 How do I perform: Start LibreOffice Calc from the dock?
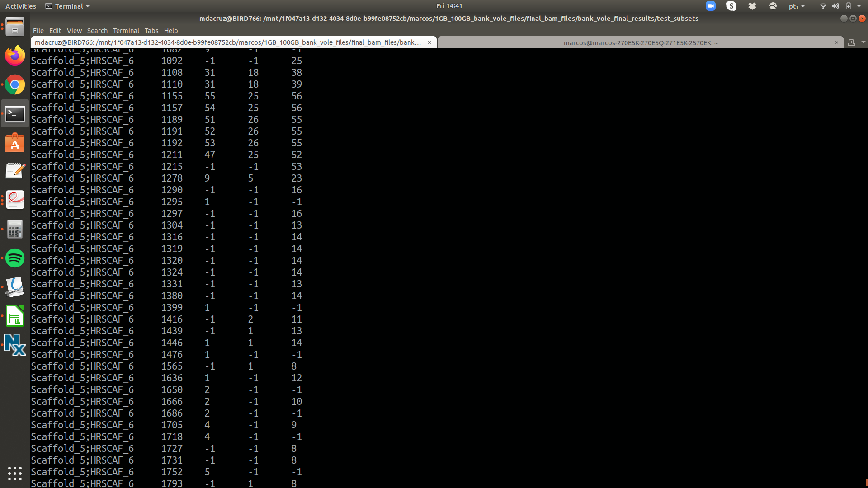pyautogui.click(x=15, y=316)
